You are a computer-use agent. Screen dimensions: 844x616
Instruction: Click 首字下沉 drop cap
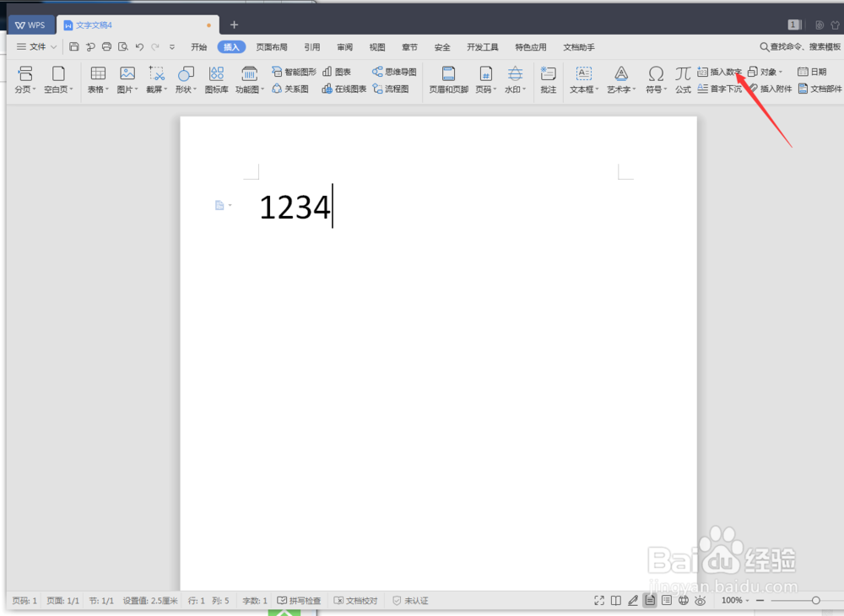tap(719, 89)
